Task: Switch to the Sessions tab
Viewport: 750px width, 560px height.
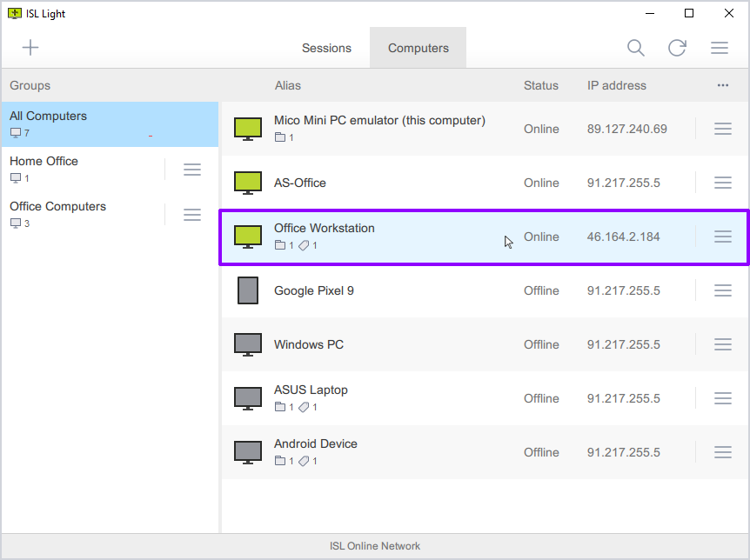Action: pyautogui.click(x=326, y=48)
